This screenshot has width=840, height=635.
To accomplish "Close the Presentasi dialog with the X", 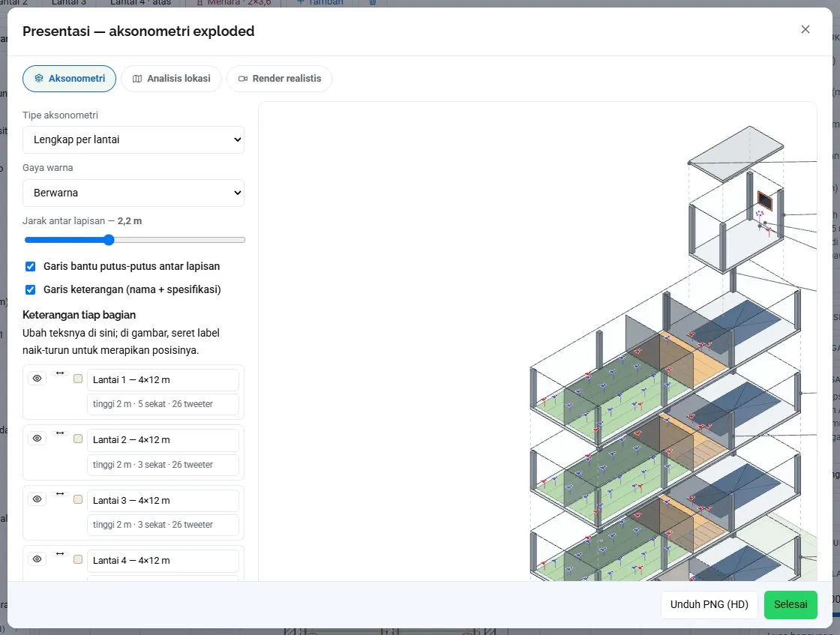I will (x=805, y=29).
